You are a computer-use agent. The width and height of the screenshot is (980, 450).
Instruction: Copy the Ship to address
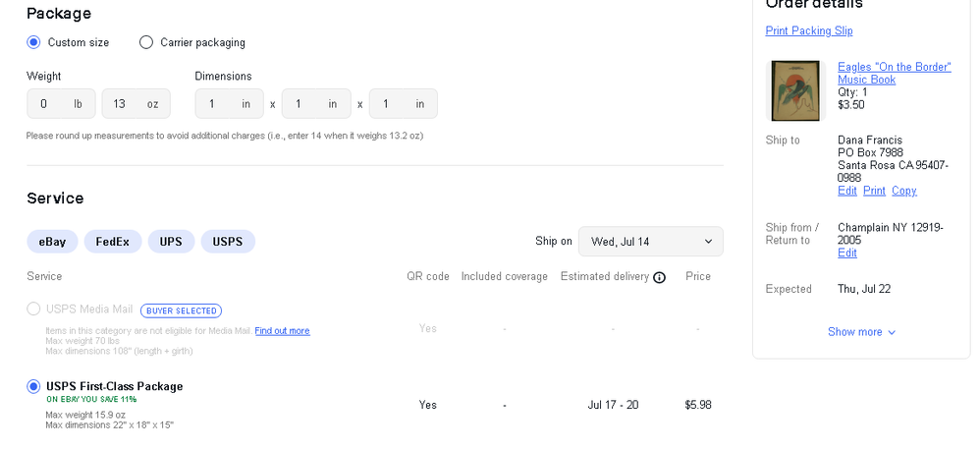(903, 191)
